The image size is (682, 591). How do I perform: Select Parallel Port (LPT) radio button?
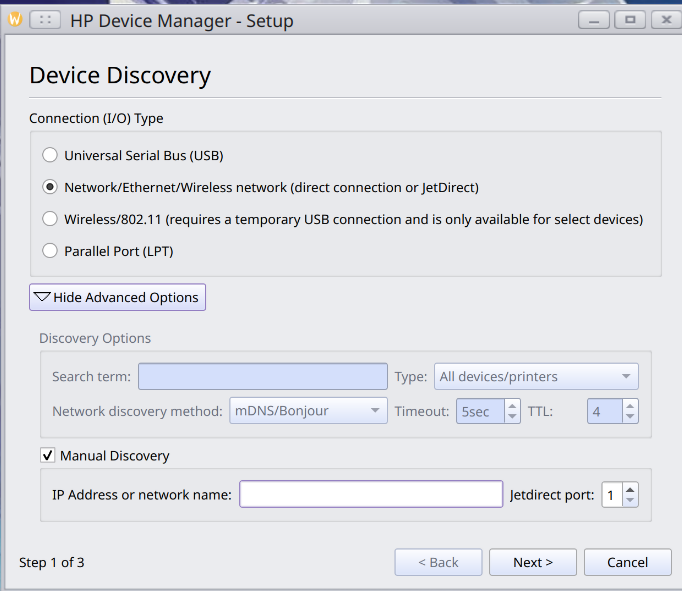50,251
